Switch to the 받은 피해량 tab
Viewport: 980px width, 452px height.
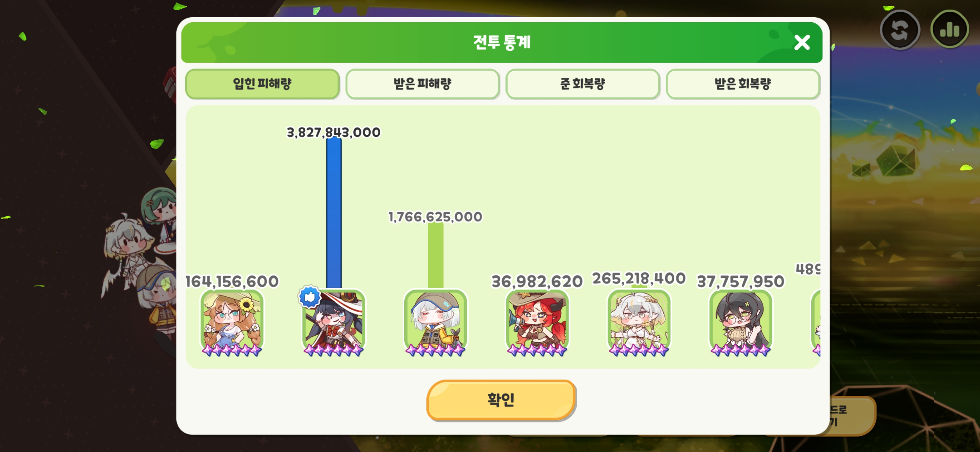[x=422, y=83]
